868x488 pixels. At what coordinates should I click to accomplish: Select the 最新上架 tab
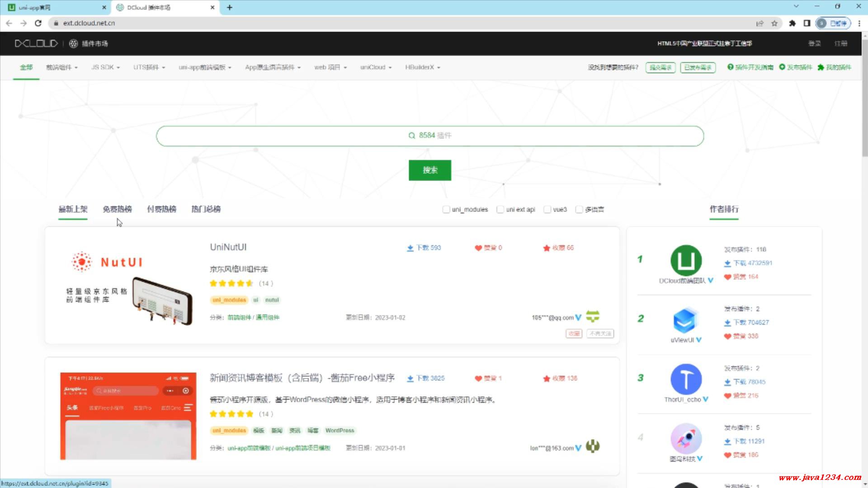(73, 209)
